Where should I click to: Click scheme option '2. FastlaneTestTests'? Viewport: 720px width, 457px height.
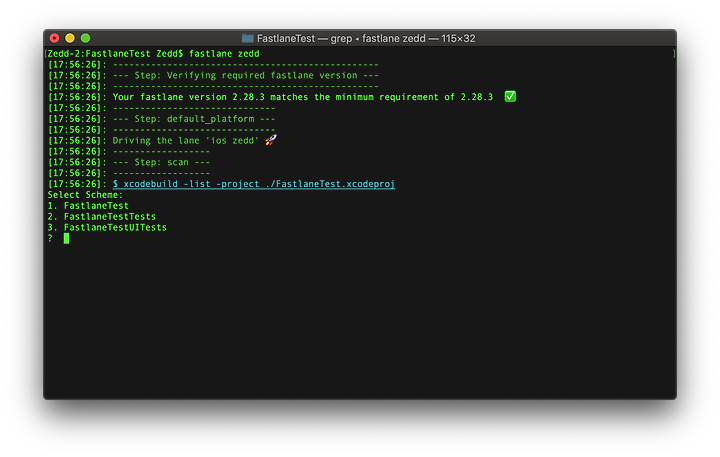click(x=101, y=217)
